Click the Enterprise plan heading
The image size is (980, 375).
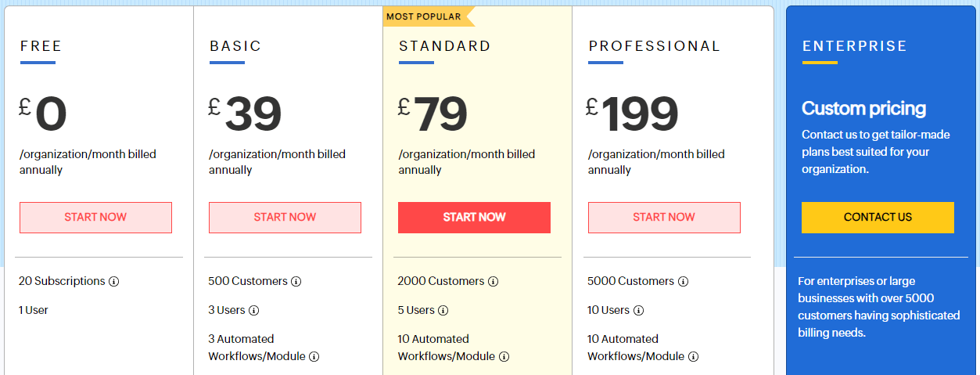pos(855,46)
